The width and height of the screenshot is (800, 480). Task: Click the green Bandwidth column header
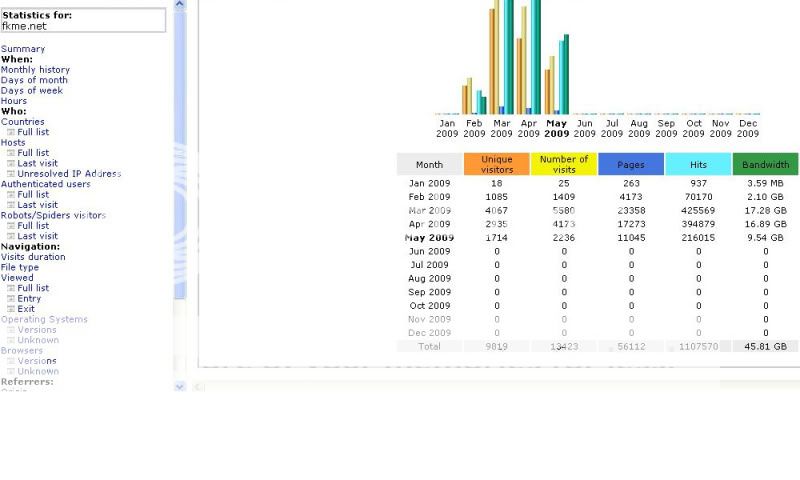tap(765, 164)
